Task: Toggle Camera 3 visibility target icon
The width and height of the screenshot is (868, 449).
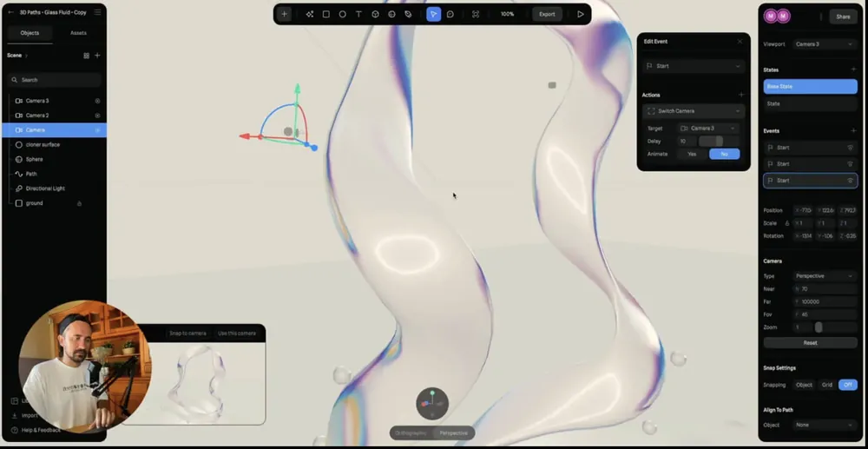Action: (x=97, y=101)
